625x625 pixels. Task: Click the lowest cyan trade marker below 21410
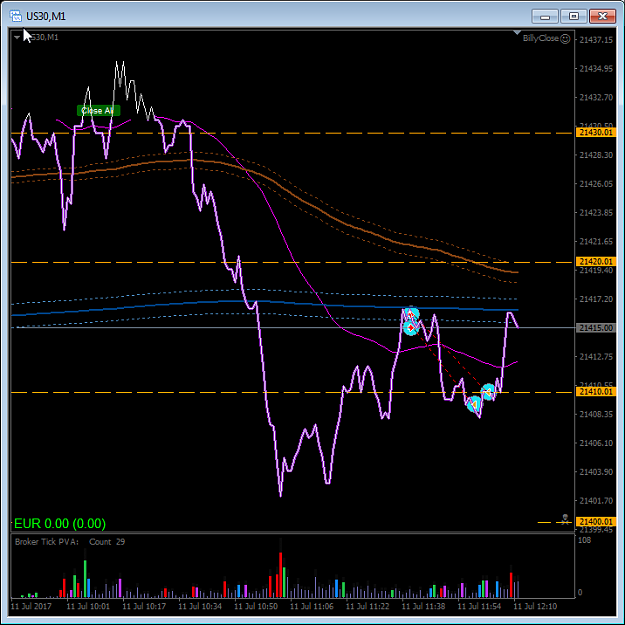474,404
